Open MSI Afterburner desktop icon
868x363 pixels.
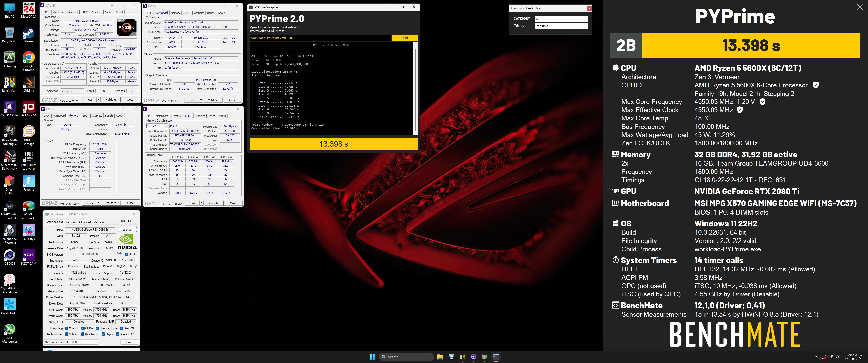tap(9, 333)
